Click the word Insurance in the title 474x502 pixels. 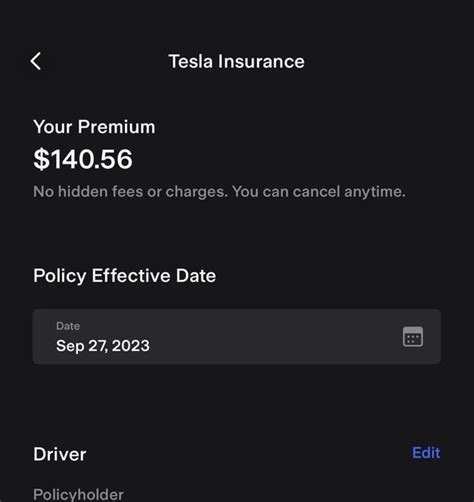point(261,61)
